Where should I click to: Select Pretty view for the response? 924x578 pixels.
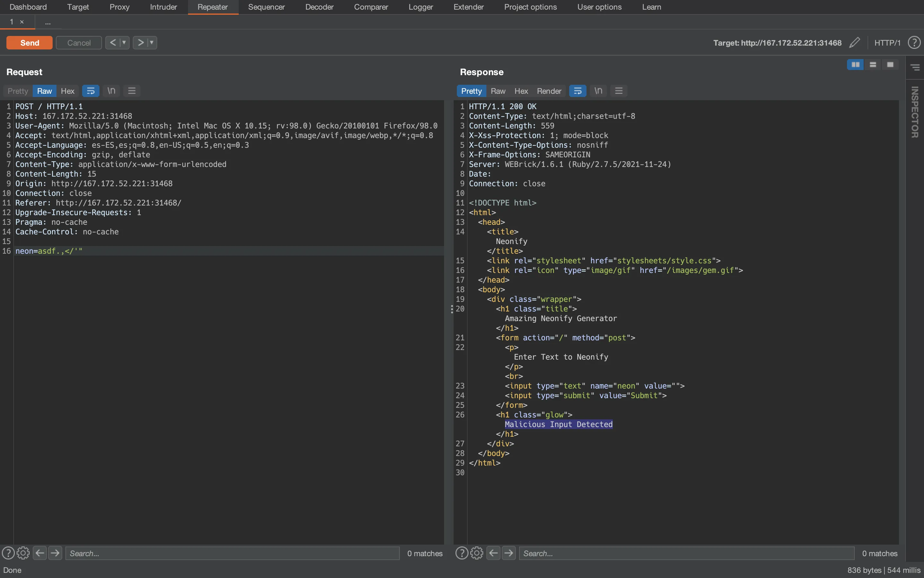tap(471, 91)
